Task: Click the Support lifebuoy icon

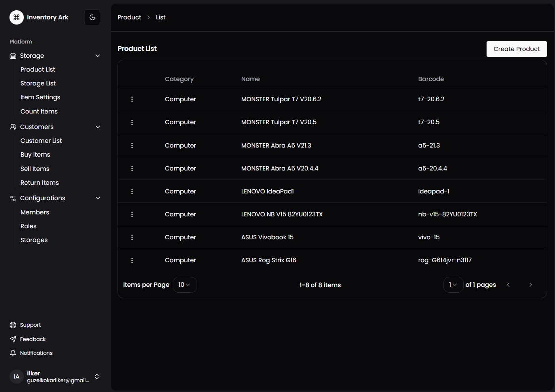Action: point(13,325)
